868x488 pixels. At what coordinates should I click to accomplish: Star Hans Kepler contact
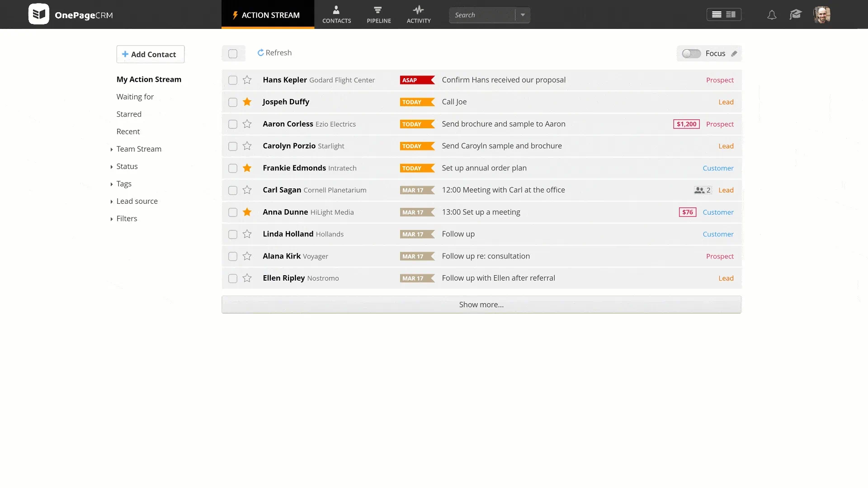(247, 80)
